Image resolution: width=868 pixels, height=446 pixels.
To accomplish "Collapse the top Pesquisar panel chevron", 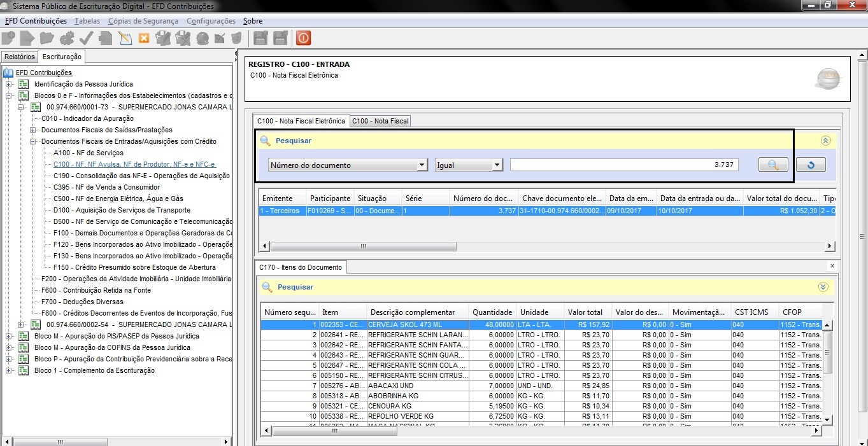I will [x=825, y=141].
